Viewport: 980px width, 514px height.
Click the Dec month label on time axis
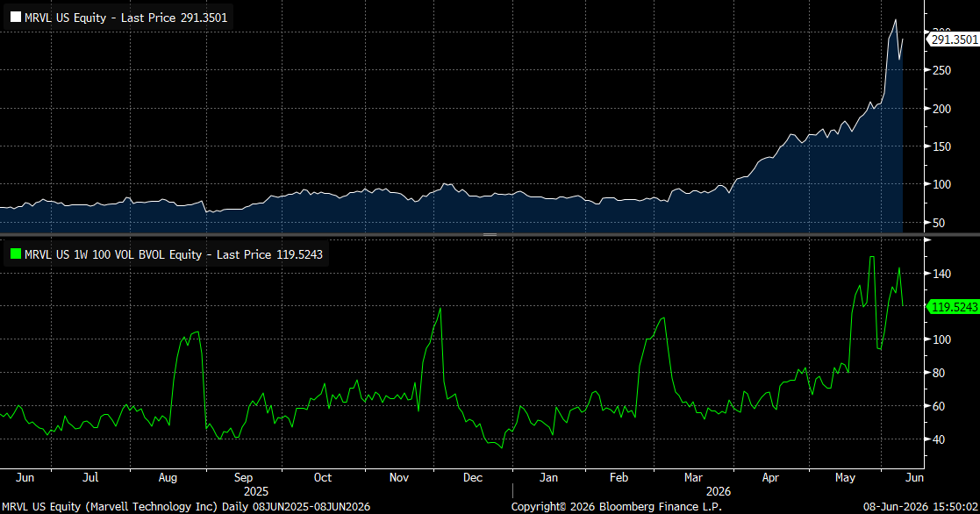[473, 477]
